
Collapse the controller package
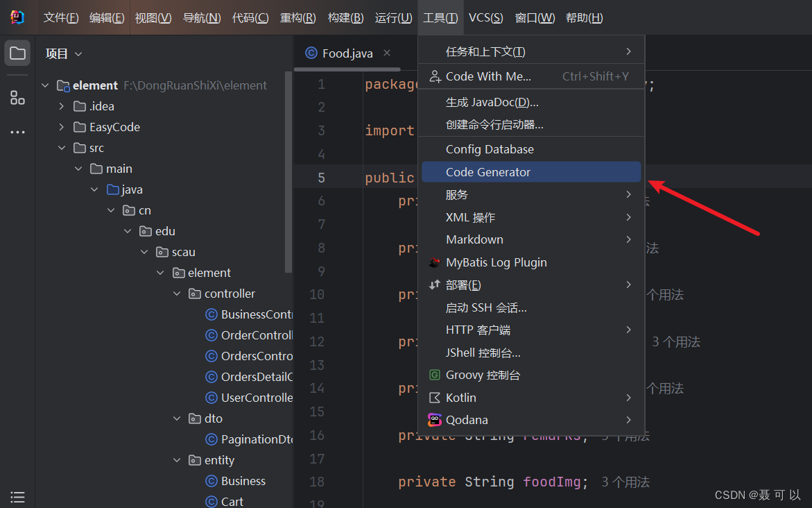[177, 294]
